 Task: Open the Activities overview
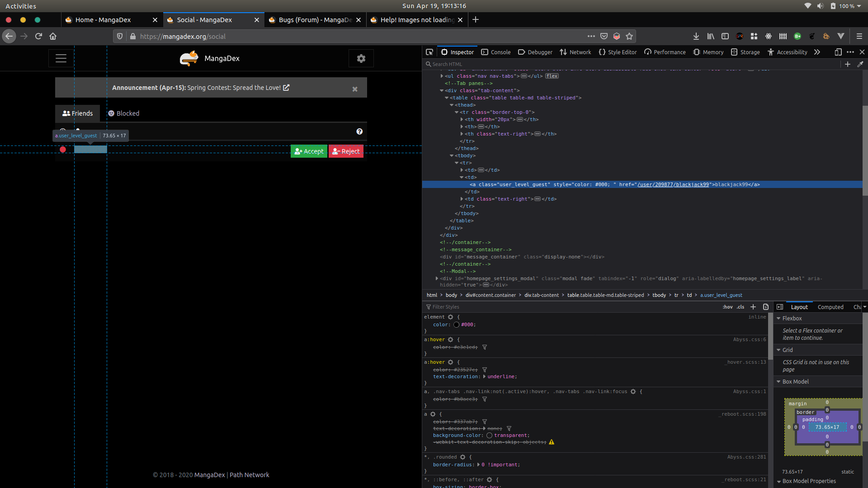[x=21, y=6]
